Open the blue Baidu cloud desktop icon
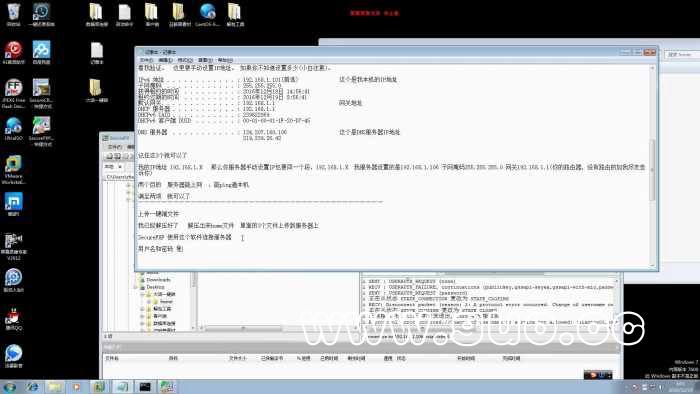This screenshot has height=394, width=700. tap(41, 52)
